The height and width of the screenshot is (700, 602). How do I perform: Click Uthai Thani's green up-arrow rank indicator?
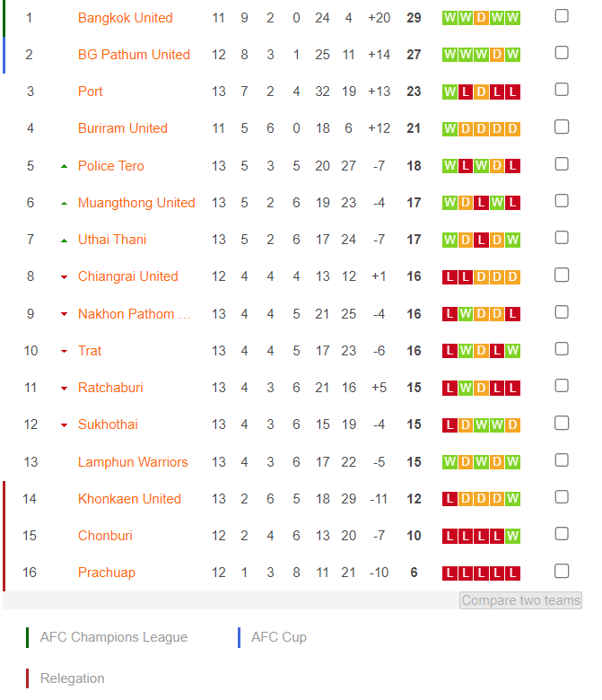tap(65, 241)
